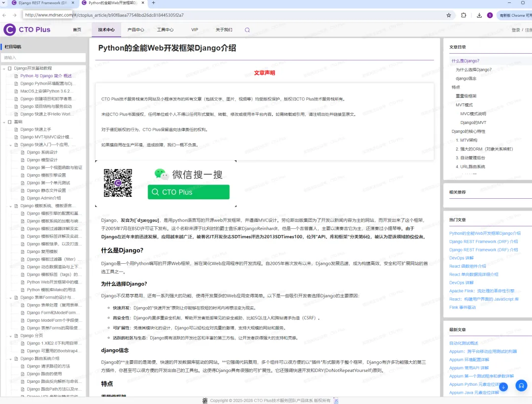Open Django 模型设计 tree item
Screen dimensions: 532x404
point(42,160)
